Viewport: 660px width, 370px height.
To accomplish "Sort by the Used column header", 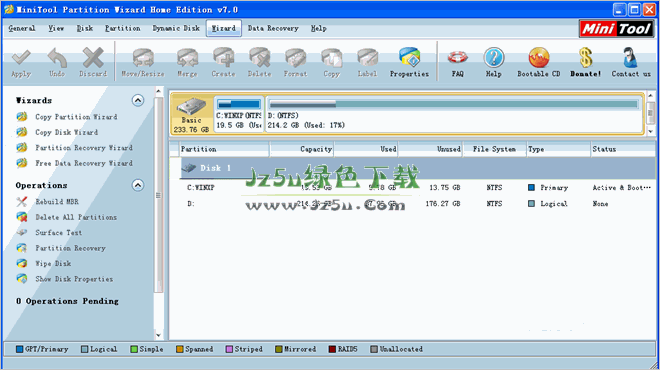I will click(366, 149).
